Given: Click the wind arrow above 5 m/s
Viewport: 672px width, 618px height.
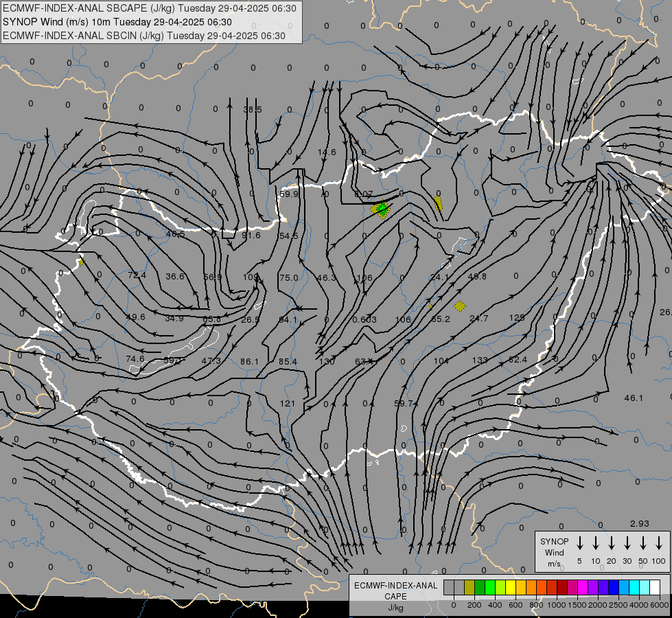Looking at the screenshot, I should tap(579, 543).
